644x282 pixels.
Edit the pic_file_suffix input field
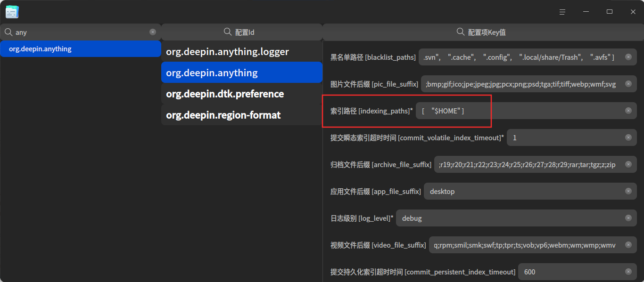tap(529, 84)
